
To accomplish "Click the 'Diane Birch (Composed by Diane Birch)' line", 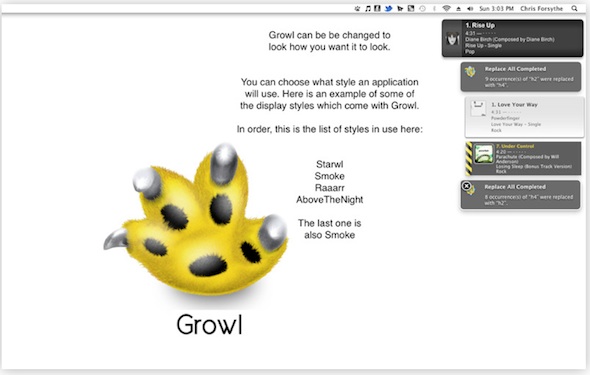I will click(509, 39).
